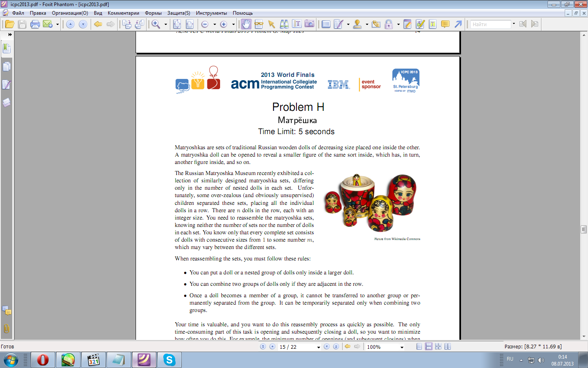Open the Attachments paperclip panel

point(7,328)
